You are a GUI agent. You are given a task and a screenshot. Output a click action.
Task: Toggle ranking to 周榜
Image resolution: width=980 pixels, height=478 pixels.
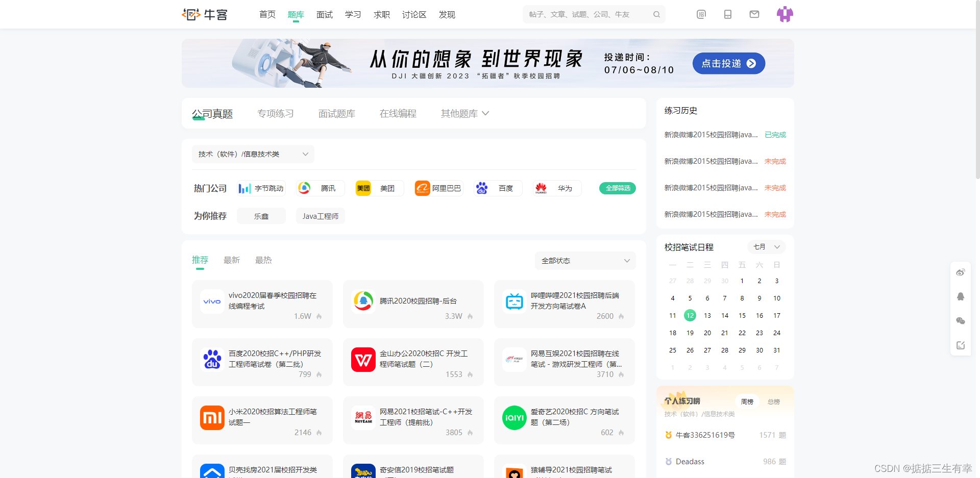click(747, 402)
